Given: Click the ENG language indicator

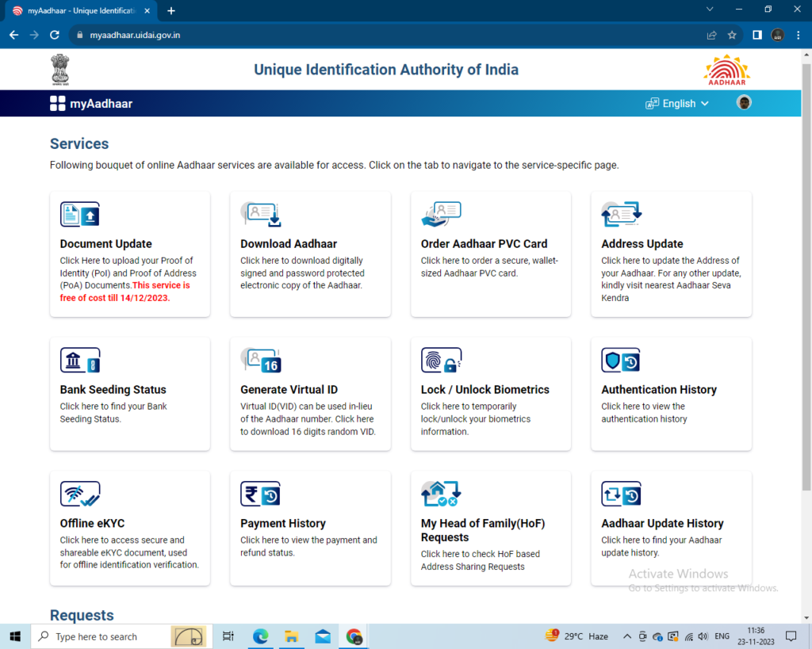Looking at the screenshot, I should click(x=722, y=636).
